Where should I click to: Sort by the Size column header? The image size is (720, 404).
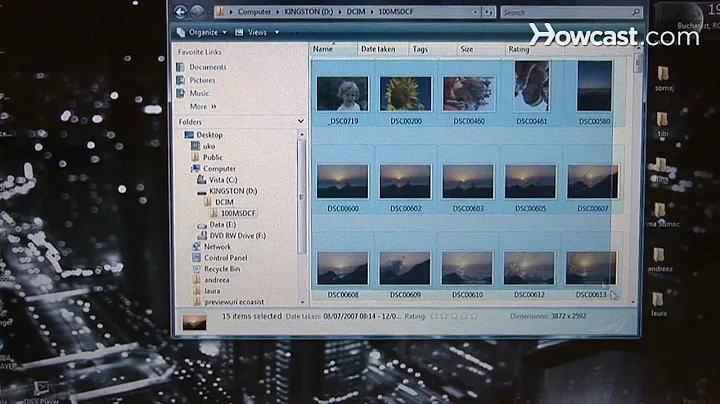pos(480,49)
